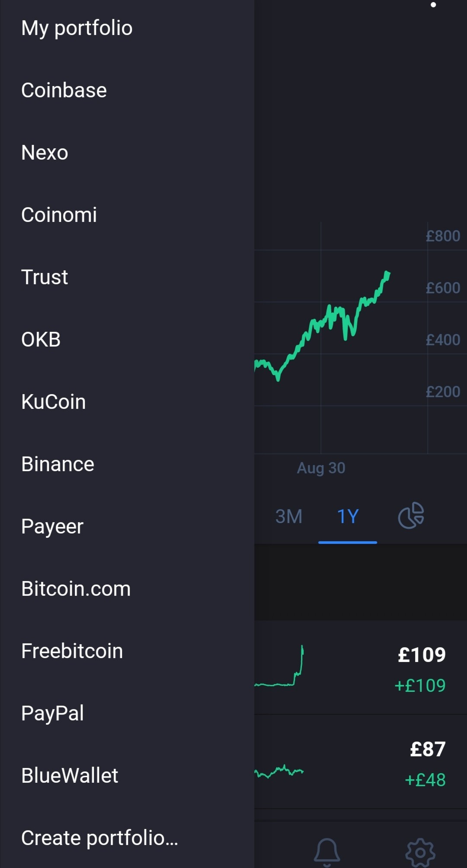The width and height of the screenshot is (467, 868).
Task: Choose the Payeer portfolio
Action: click(x=127, y=527)
